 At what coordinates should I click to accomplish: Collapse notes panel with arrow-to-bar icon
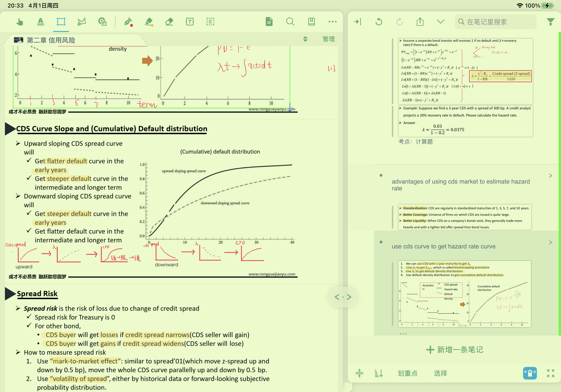[358, 22]
